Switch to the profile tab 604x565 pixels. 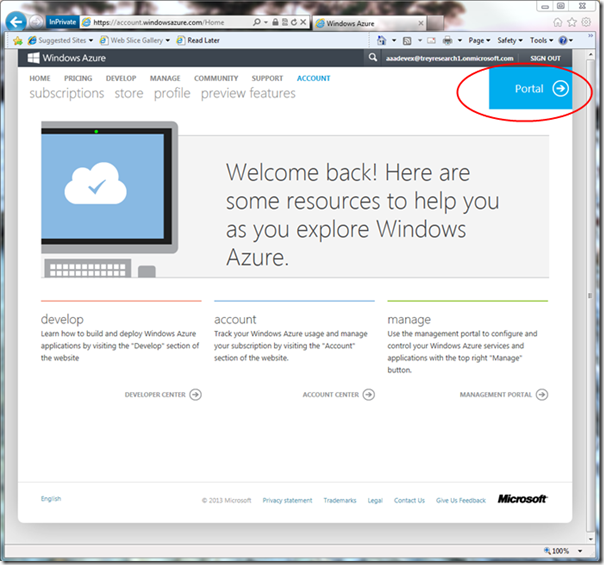172,94
